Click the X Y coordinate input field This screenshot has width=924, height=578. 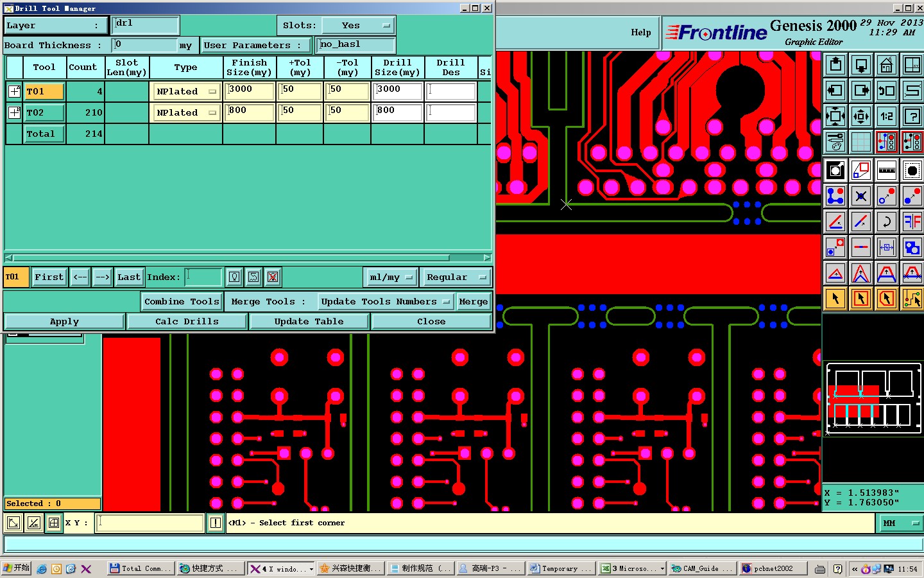(150, 523)
